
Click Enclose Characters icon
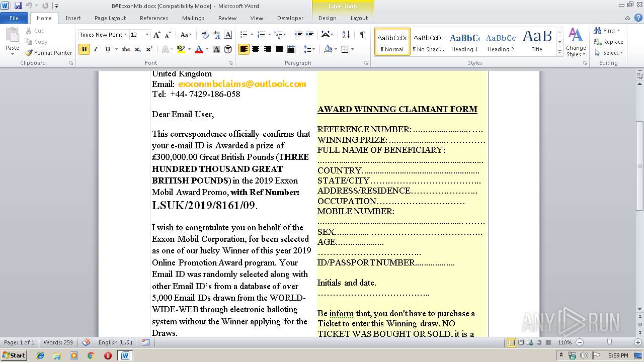pos(228,49)
